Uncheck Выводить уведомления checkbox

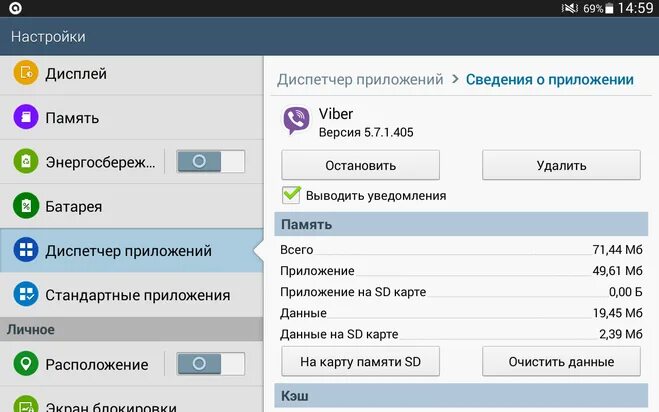(291, 195)
